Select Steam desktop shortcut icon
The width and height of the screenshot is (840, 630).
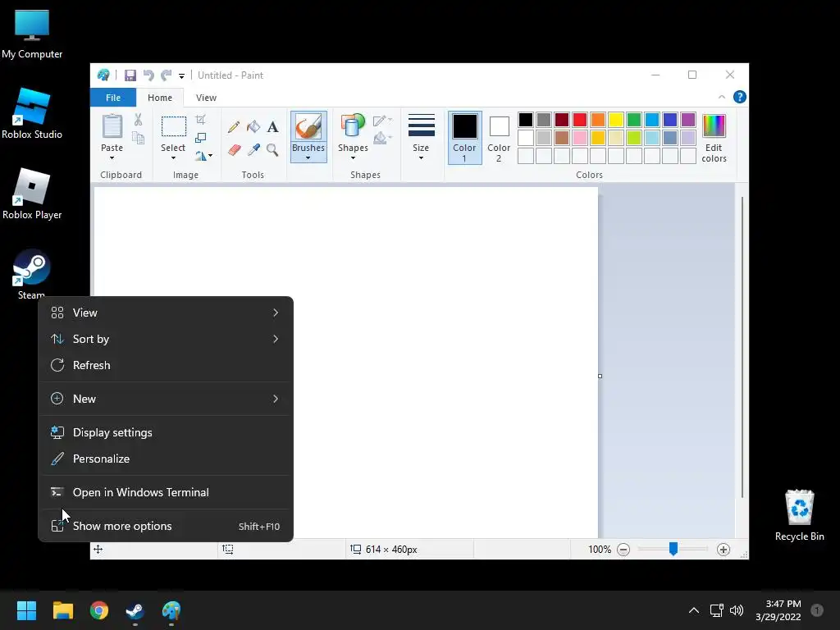click(32, 274)
